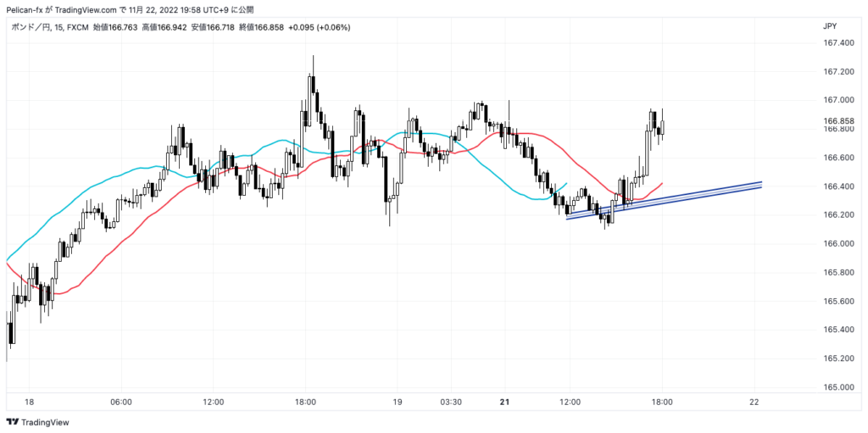Click the highest candle wick near 167.300

313,61
